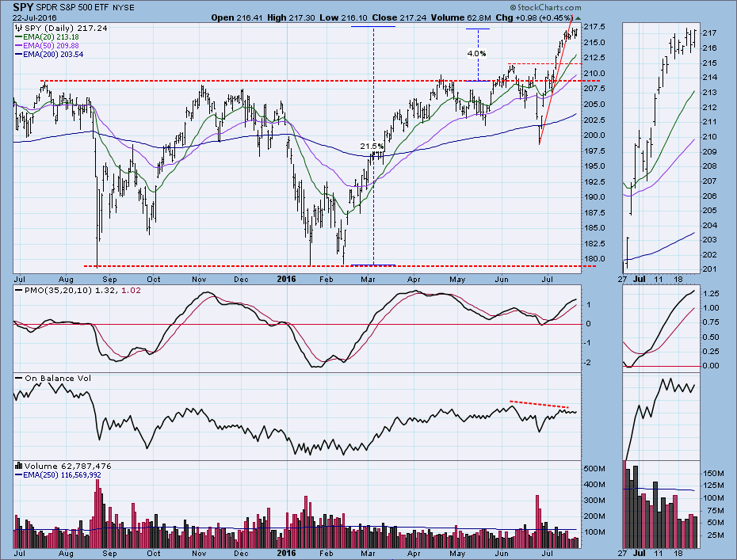Click the 0.50 PMO axis label

coord(712,337)
